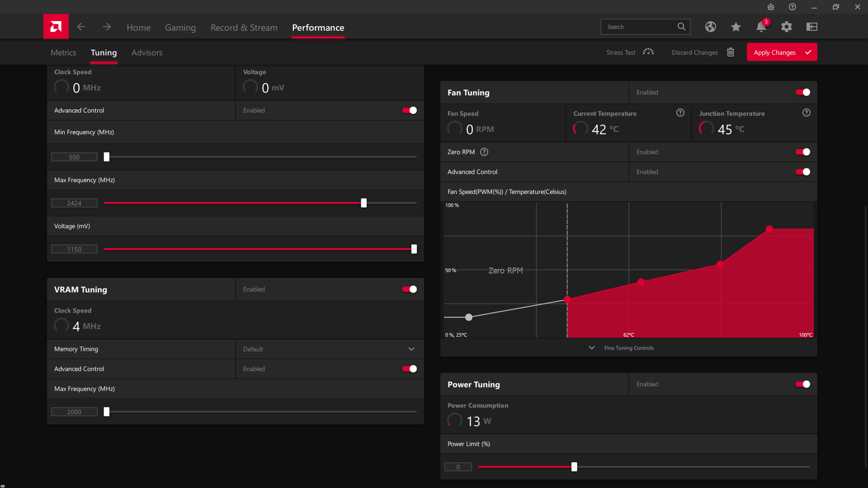Viewport: 868px width, 488px height.
Task: Switch to Metrics sub-tab
Action: point(63,52)
